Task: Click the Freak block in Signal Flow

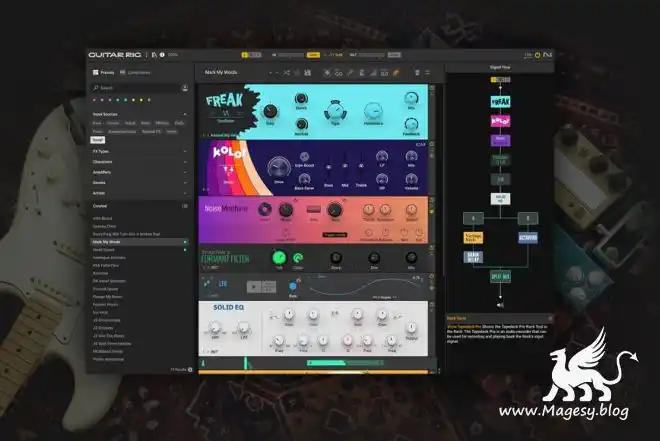Action: point(500,102)
